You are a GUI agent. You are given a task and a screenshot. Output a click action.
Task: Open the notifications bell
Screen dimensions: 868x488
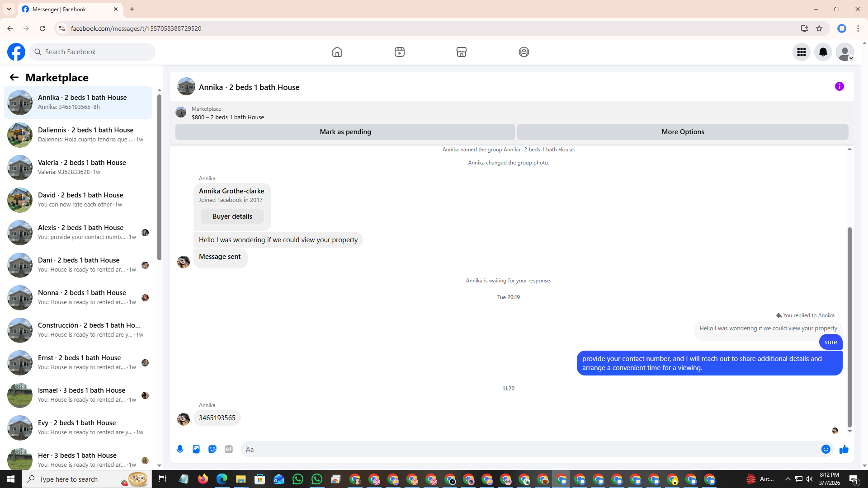click(x=823, y=52)
